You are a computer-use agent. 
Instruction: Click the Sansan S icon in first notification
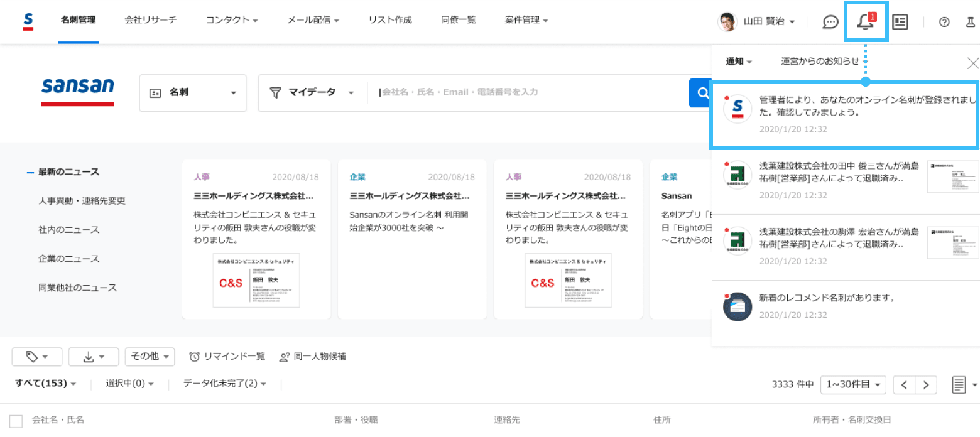pos(738,109)
